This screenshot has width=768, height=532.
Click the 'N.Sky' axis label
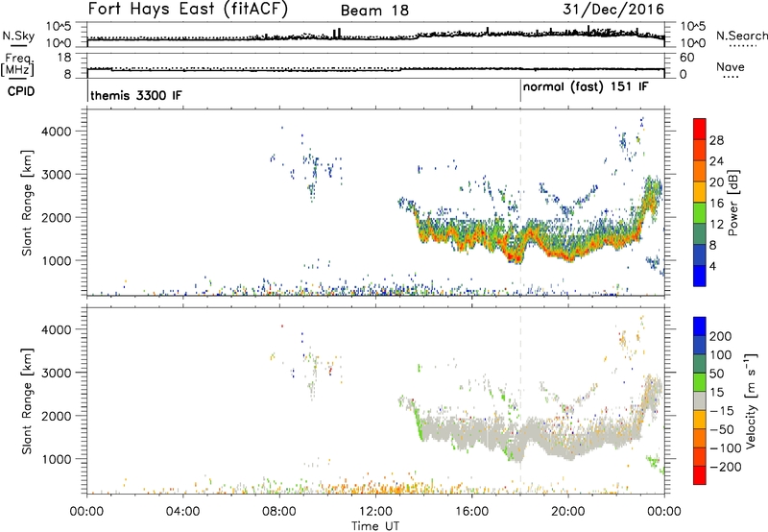pyautogui.click(x=18, y=36)
